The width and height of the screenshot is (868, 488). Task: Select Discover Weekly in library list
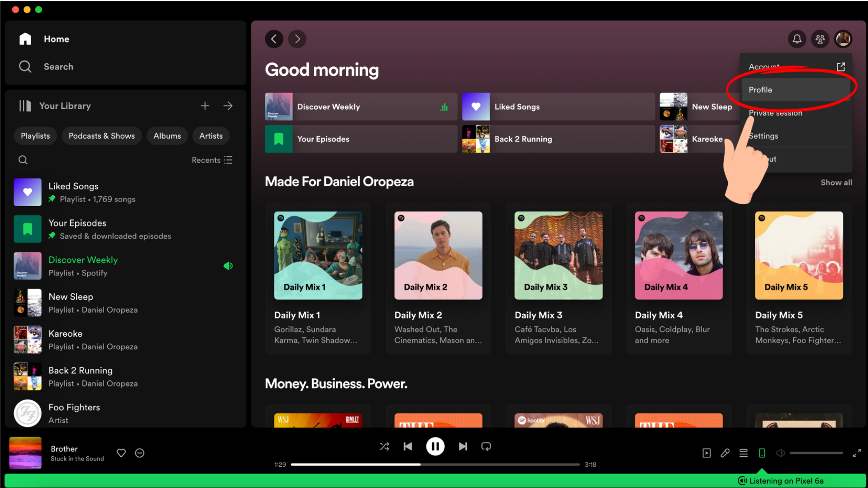[x=125, y=266]
